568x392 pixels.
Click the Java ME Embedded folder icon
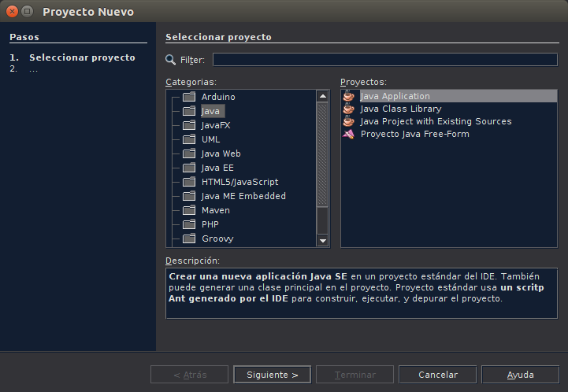click(189, 196)
